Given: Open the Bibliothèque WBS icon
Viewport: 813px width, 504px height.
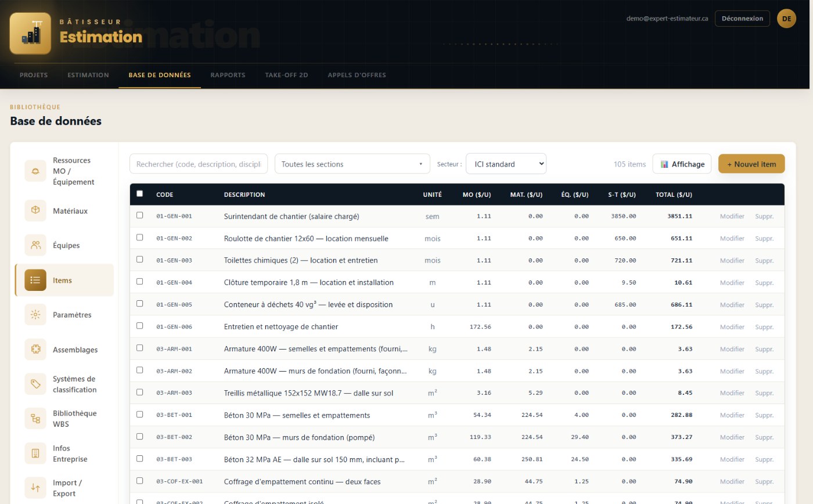Looking at the screenshot, I should [35, 419].
